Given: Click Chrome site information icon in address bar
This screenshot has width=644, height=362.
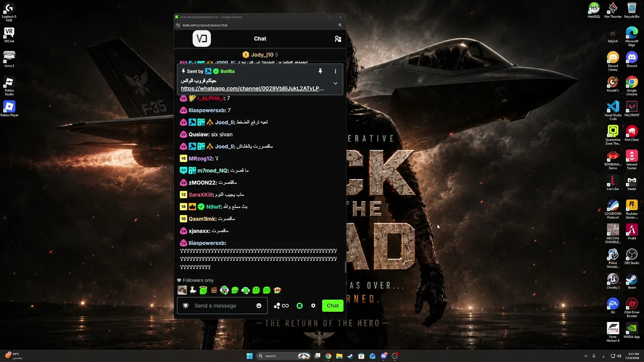Looking at the screenshot, I should (x=178, y=25).
